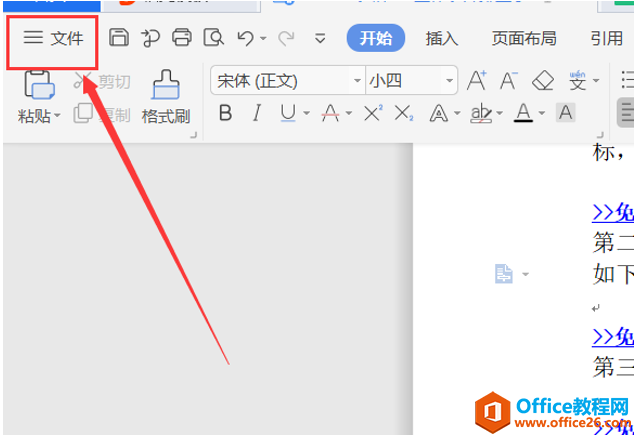The width and height of the screenshot is (638, 440).
Task: Expand the Undo history dropdown arrow
Action: pyautogui.click(x=263, y=39)
